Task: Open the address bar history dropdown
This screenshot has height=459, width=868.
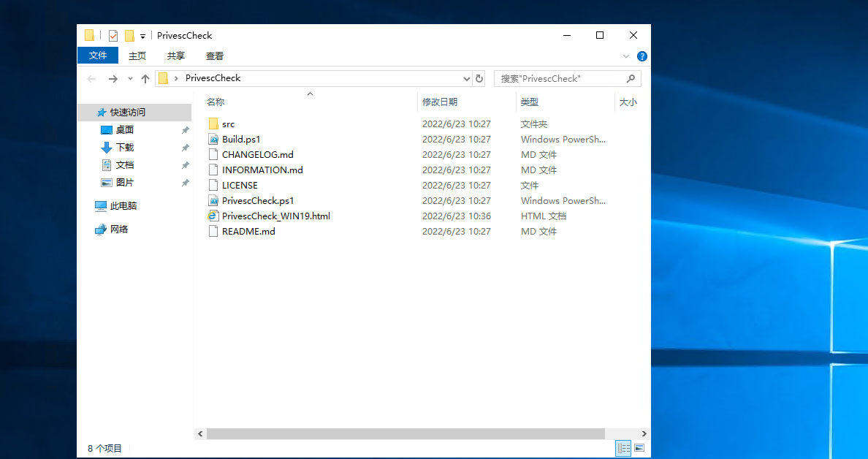Action: tap(467, 78)
